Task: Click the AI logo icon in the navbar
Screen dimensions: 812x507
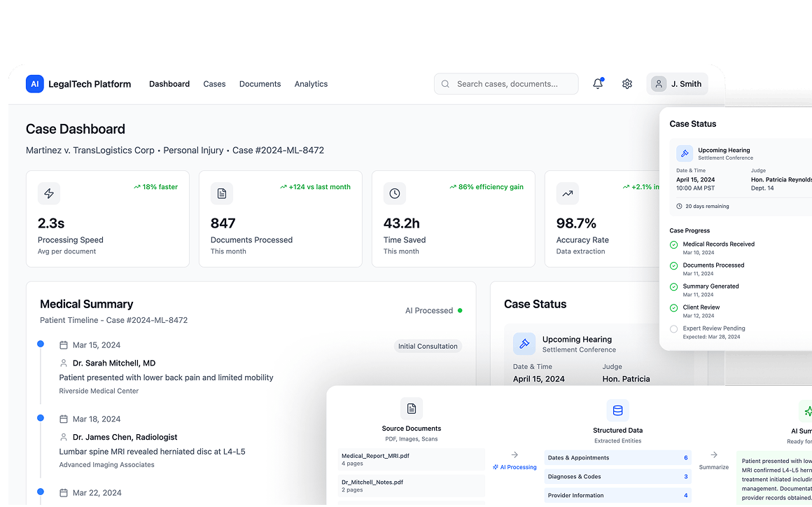Action: pyautogui.click(x=34, y=83)
